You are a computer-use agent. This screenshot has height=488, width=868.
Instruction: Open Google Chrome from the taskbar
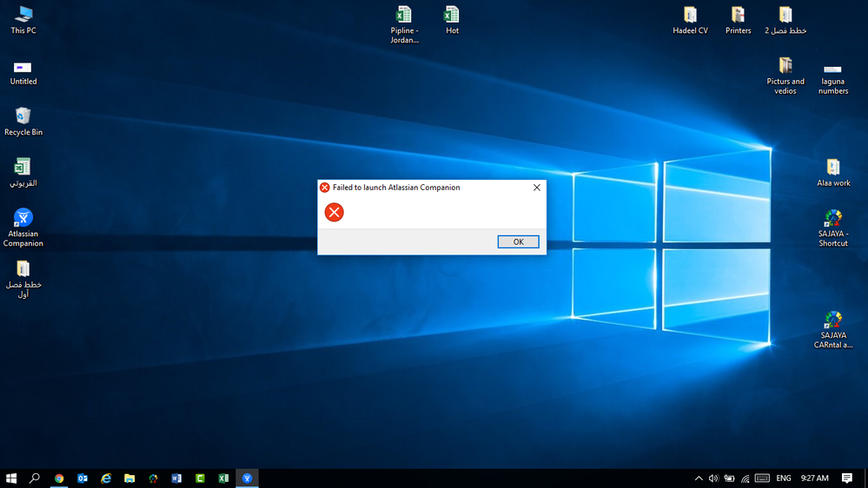click(x=59, y=478)
